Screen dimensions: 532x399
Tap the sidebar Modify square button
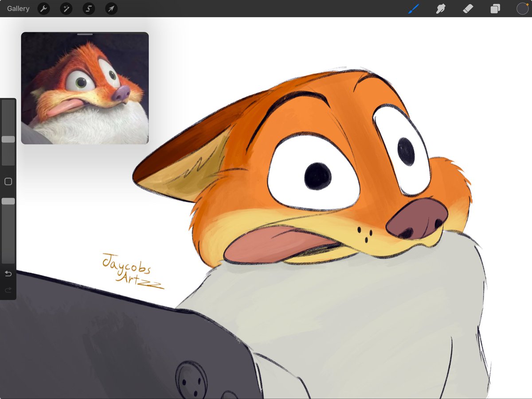coord(8,181)
